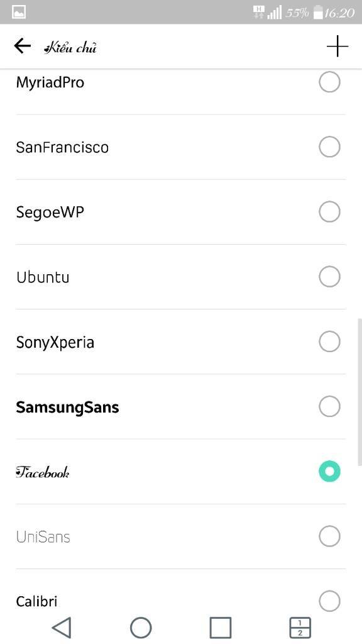The height and width of the screenshot is (644, 362).
Task: Tap the battery icon in status bar
Action: pyautogui.click(x=318, y=13)
